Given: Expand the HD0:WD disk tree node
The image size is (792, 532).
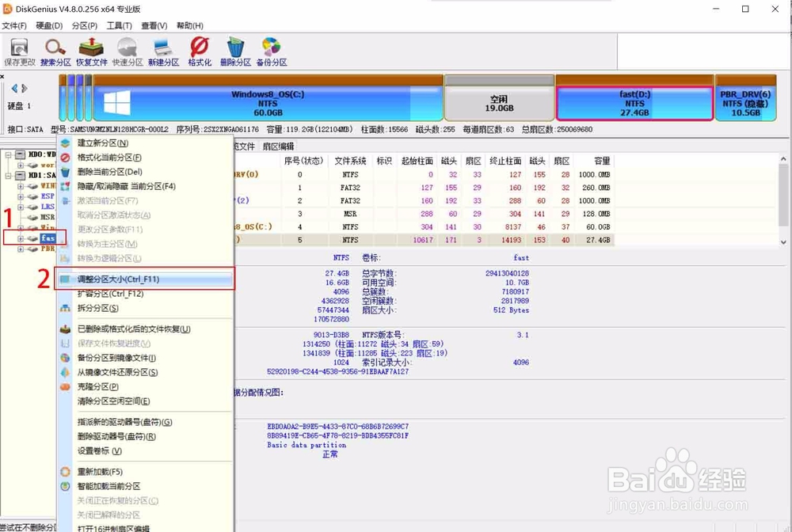Looking at the screenshot, I should click(6, 155).
